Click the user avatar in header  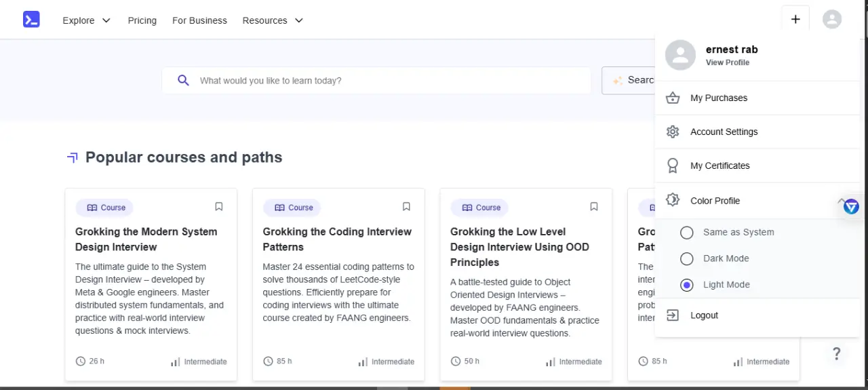[832, 20]
